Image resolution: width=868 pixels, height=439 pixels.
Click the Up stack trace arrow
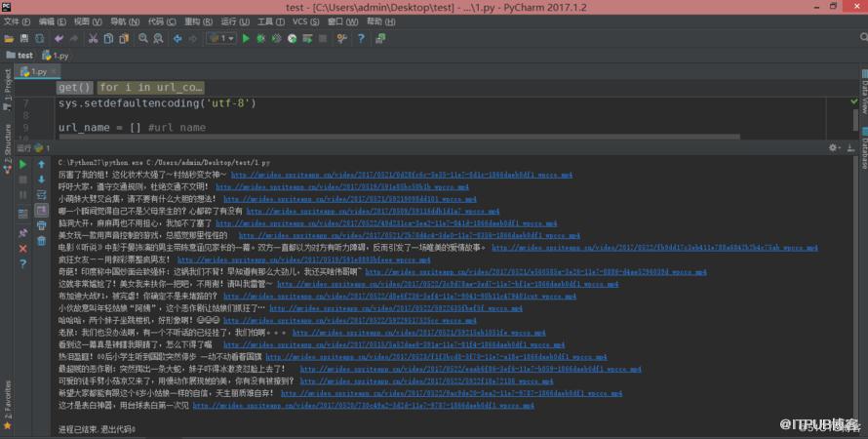[x=42, y=165]
